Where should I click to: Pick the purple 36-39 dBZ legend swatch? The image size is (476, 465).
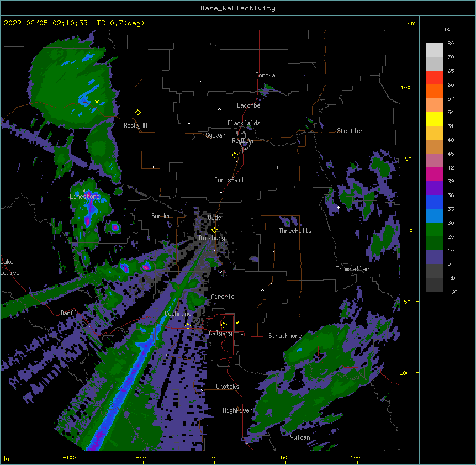(x=434, y=188)
